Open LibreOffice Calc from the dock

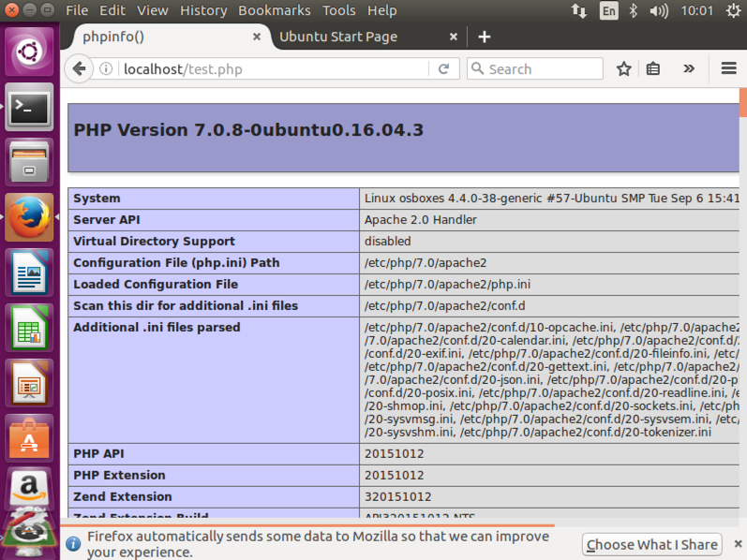pos(30,328)
